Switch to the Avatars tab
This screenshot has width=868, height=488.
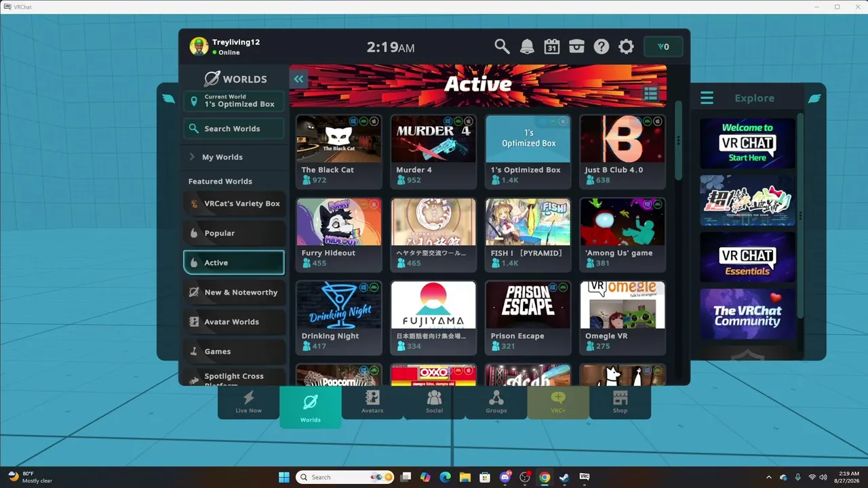click(x=372, y=402)
